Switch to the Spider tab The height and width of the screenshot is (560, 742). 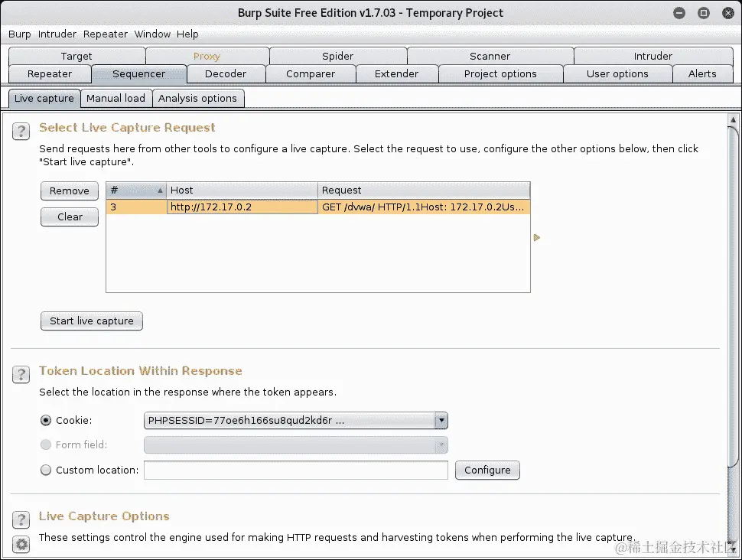338,56
